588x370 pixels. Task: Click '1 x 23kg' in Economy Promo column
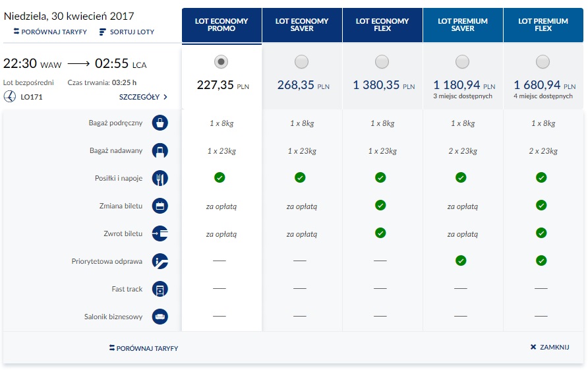click(221, 151)
